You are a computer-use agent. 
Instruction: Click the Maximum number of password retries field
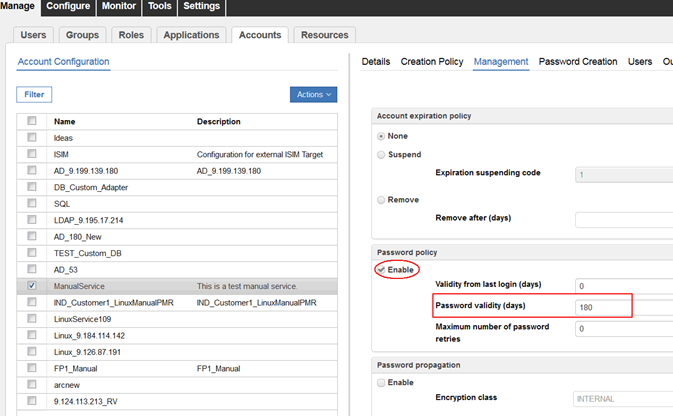(624, 328)
